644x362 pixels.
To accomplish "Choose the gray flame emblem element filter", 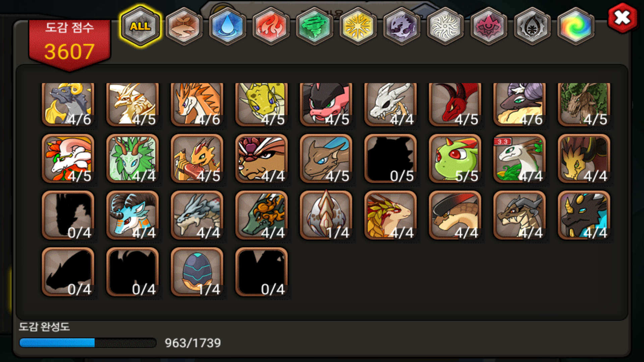I will tap(532, 26).
